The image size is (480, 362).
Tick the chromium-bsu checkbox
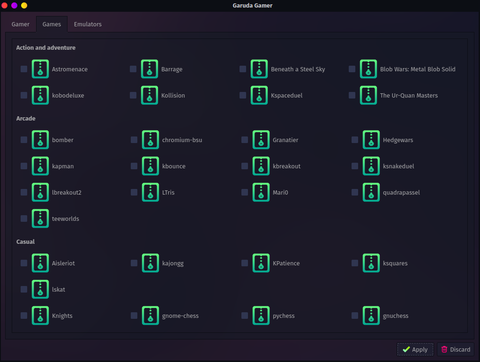pos(134,140)
